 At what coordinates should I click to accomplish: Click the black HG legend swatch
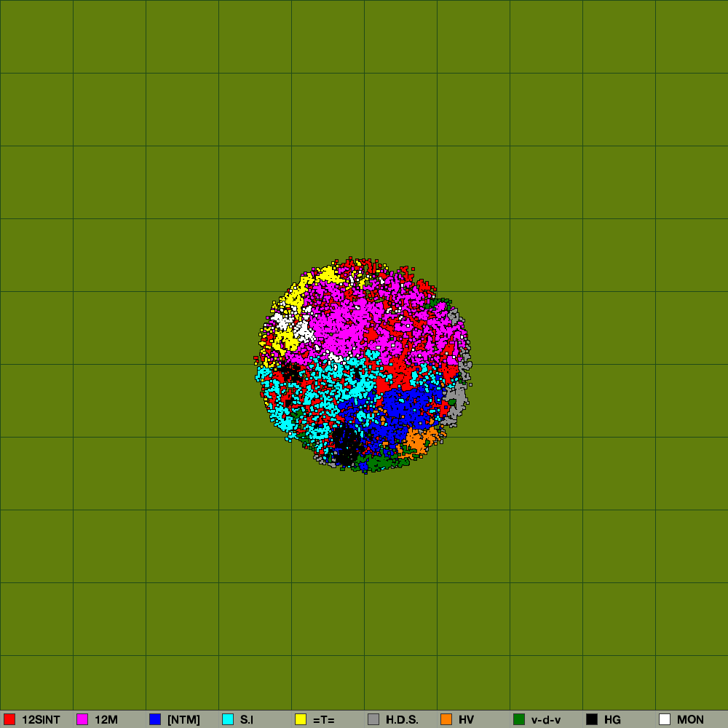pyautogui.click(x=592, y=719)
